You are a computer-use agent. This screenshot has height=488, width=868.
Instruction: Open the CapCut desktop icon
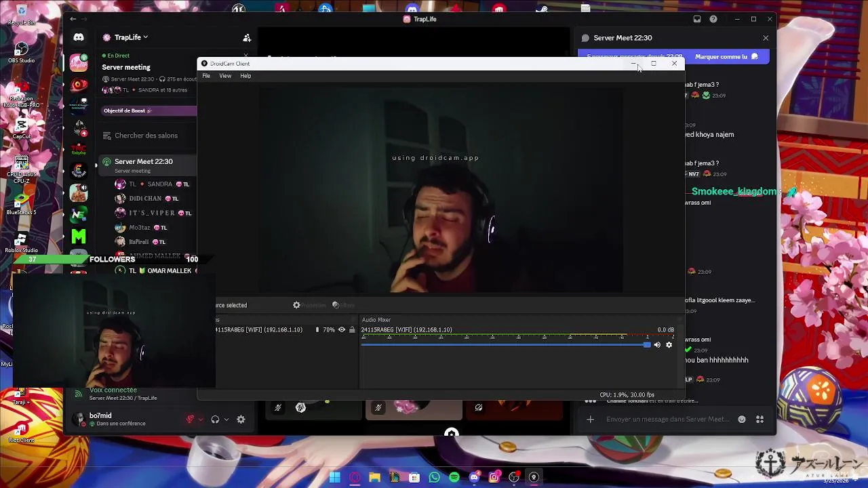pyautogui.click(x=22, y=128)
